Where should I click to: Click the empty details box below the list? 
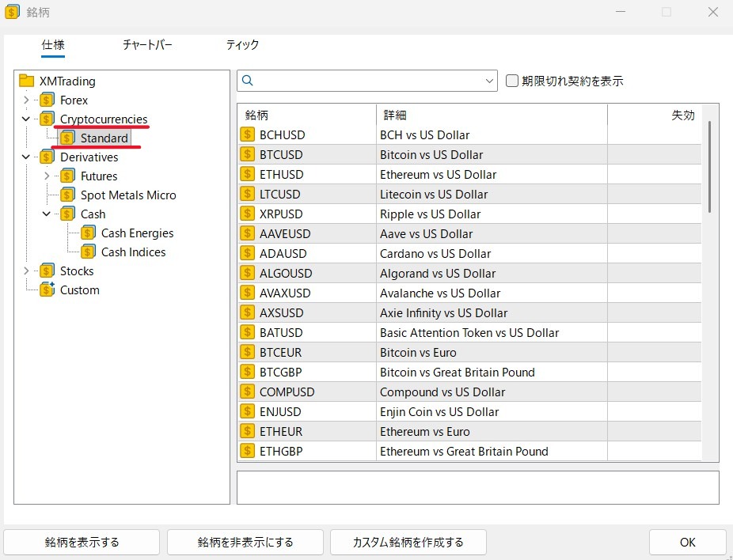(478, 487)
